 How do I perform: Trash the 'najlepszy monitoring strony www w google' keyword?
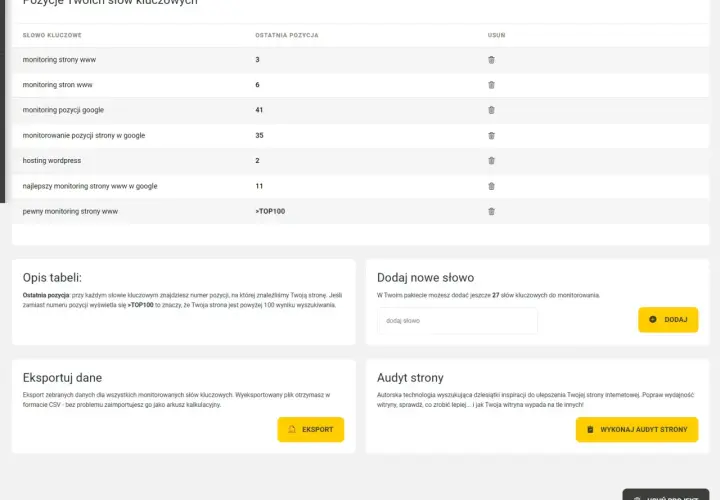tap(491, 186)
